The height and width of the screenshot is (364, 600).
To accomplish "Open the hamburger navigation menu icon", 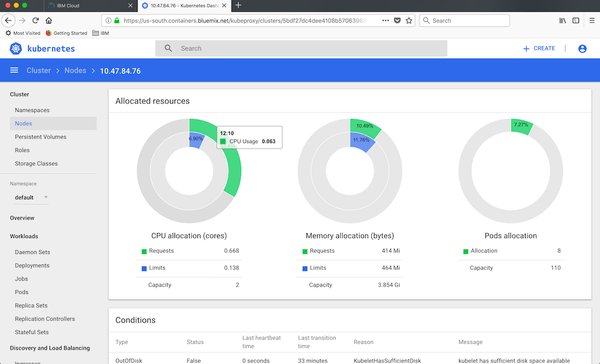I will 14,70.
